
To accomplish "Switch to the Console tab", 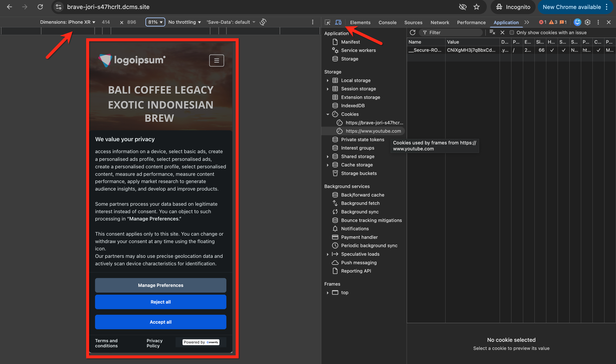I will tap(387, 22).
